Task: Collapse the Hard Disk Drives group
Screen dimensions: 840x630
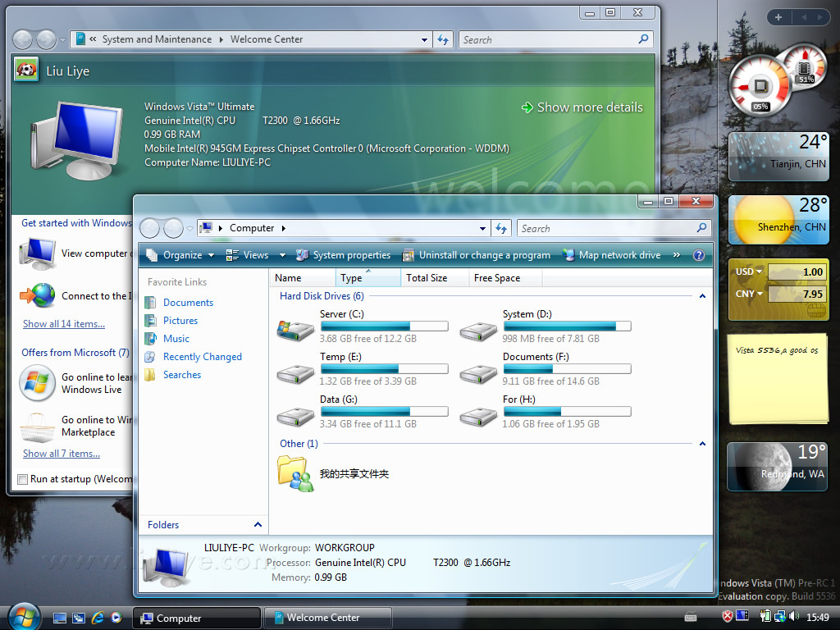Action: (702, 296)
